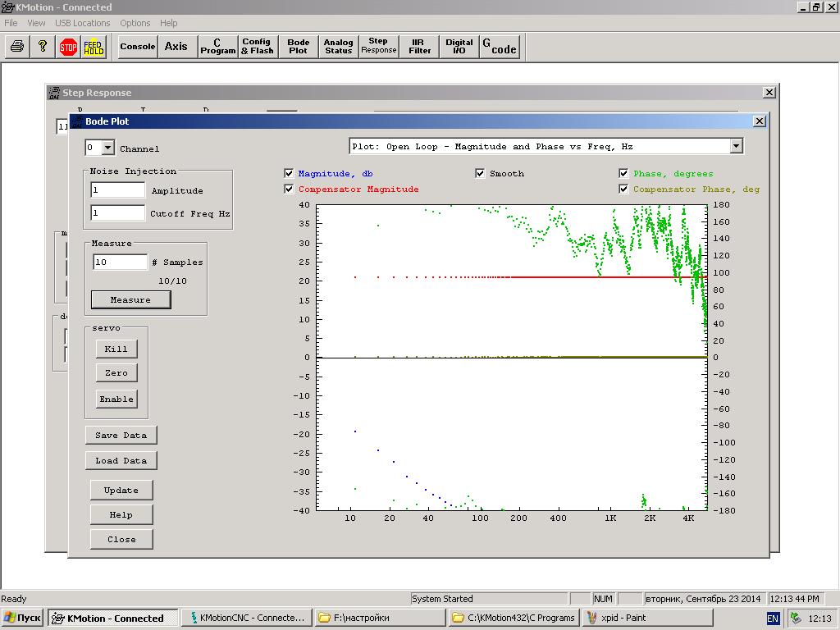Open the G code toolbar button

[x=499, y=47]
